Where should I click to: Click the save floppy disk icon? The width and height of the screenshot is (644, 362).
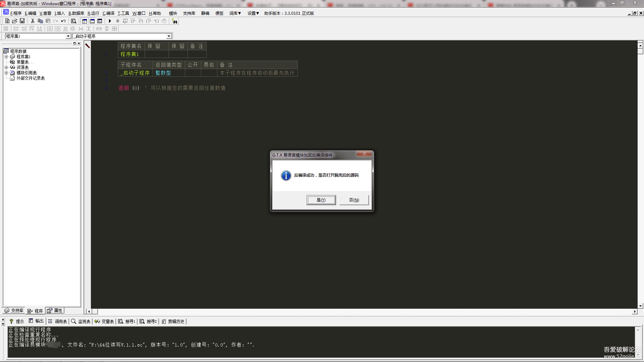click(x=22, y=21)
